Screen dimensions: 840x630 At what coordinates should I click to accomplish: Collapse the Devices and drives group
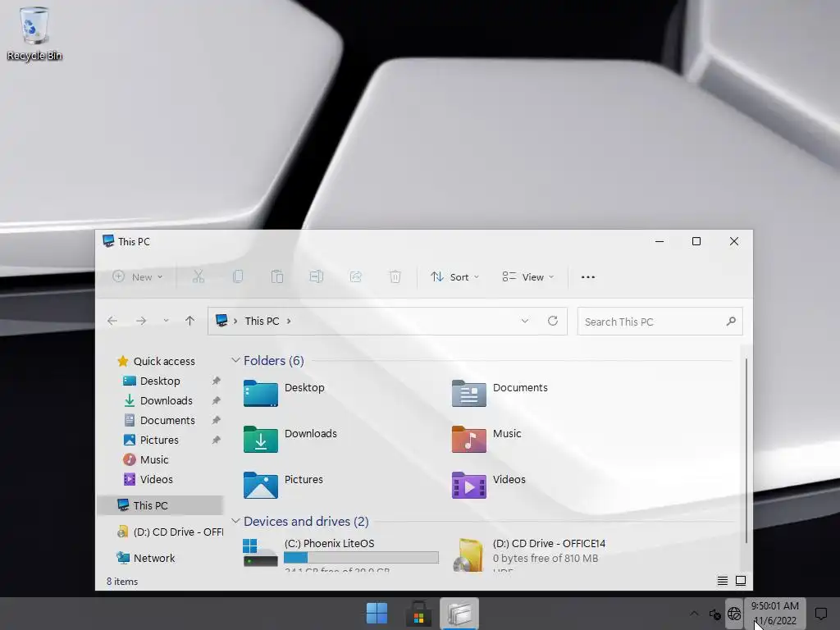pos(235,521)
